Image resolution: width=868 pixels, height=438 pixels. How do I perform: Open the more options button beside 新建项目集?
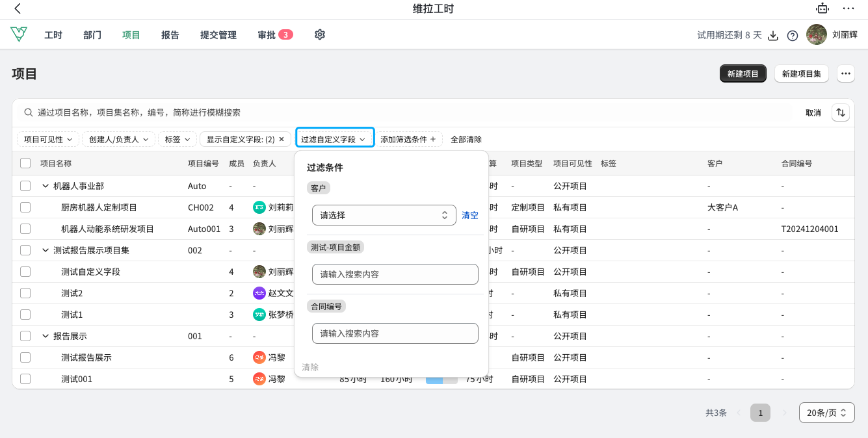[x=845, y=73]
